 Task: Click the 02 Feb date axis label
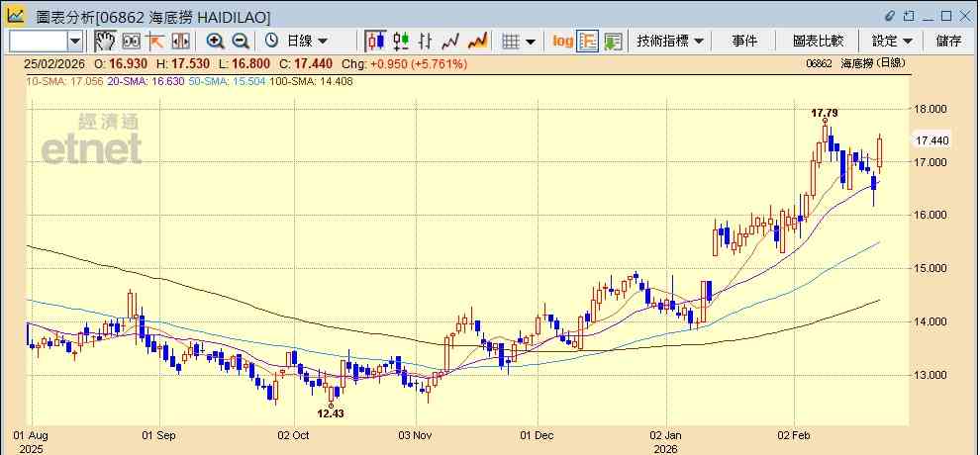(x=794, y=435)
